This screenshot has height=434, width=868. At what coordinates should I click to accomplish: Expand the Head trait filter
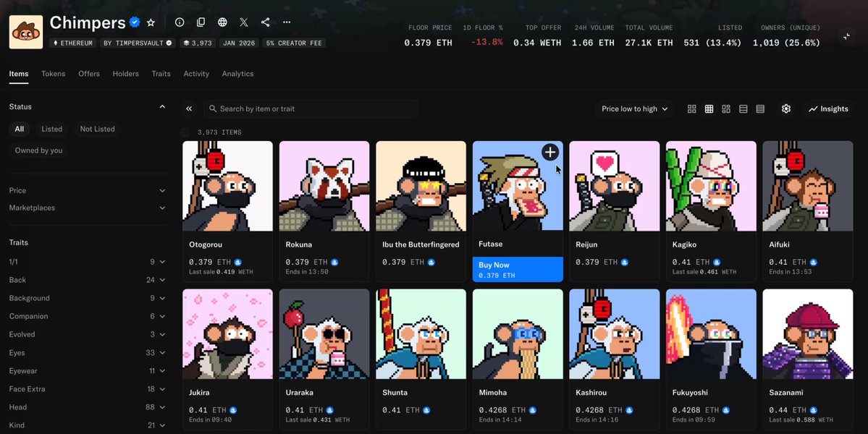[x=88, y=407]
